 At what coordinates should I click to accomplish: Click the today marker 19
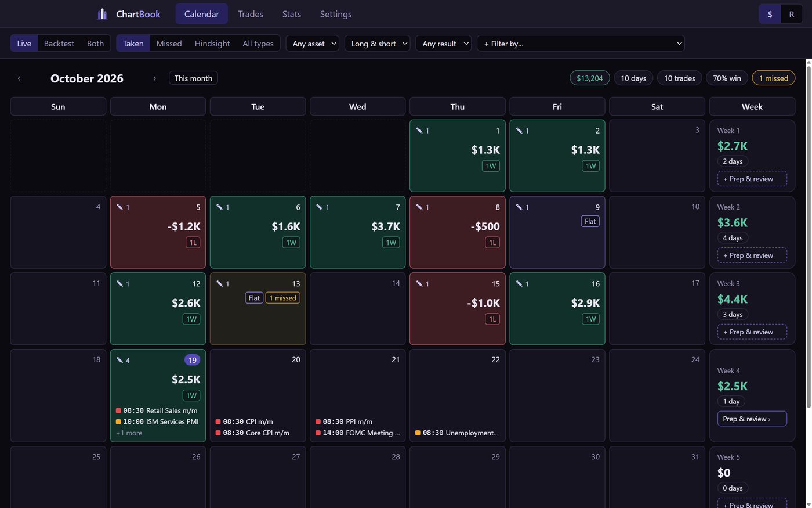[193, 360]
